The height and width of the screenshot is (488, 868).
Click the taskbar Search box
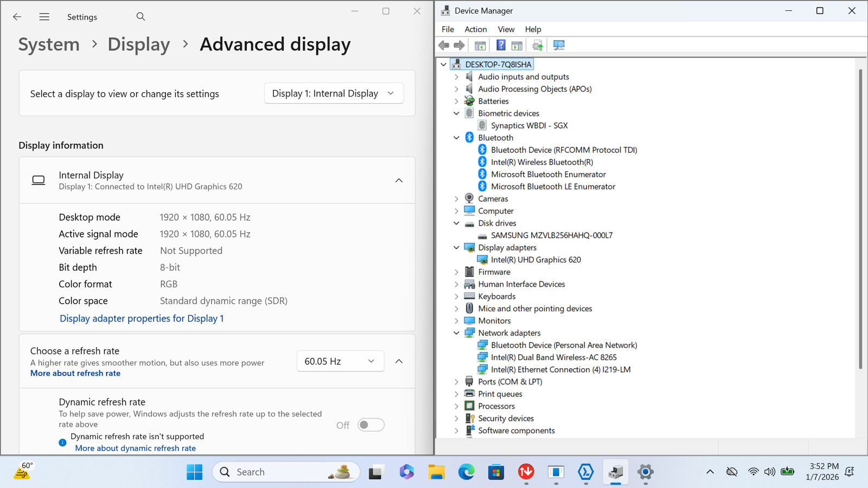click(x=286, y=472)
